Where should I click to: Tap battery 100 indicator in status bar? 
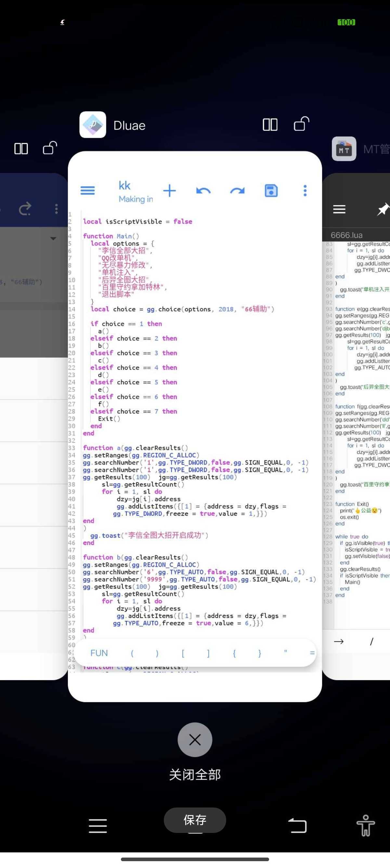click(346, 22)
